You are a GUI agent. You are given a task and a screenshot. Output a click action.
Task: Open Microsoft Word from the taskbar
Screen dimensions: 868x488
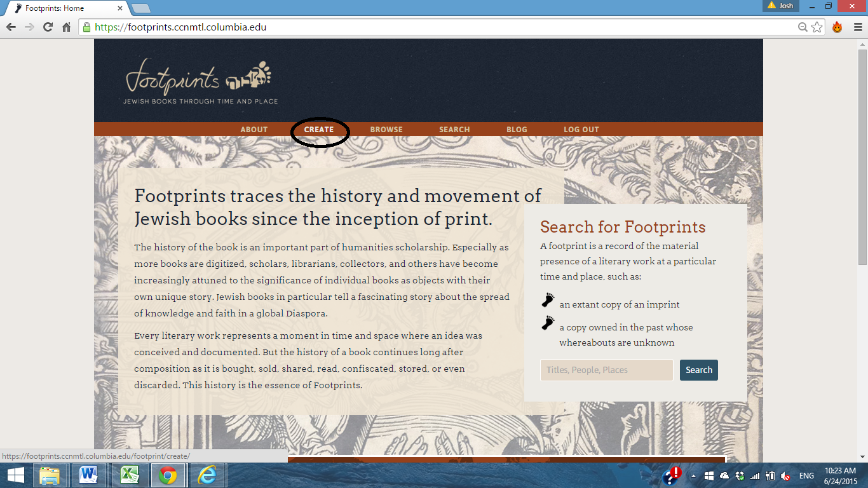point(89,475)
